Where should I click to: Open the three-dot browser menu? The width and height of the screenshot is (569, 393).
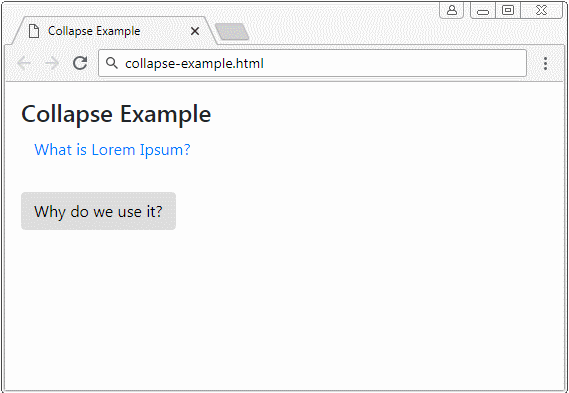(545, 64)
